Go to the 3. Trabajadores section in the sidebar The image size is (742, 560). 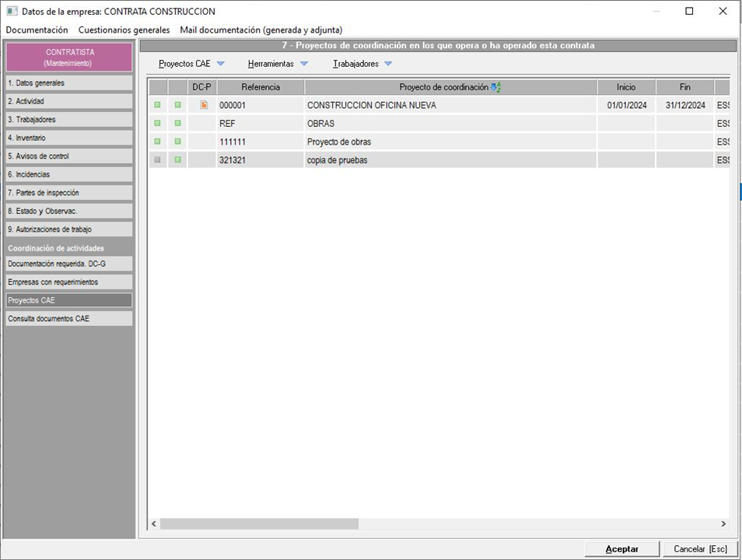point(69,120)
